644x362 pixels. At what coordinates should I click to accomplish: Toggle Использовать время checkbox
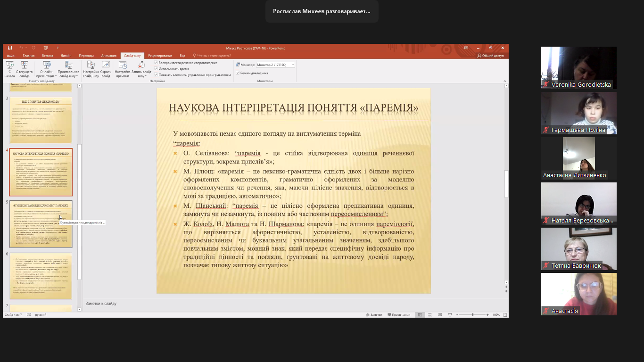tap(156, 69)
